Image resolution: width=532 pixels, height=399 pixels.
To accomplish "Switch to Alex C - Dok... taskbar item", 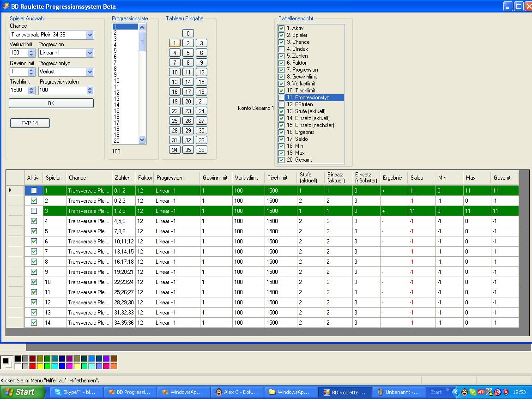I will pyautogui.click(x=237, y=392).
